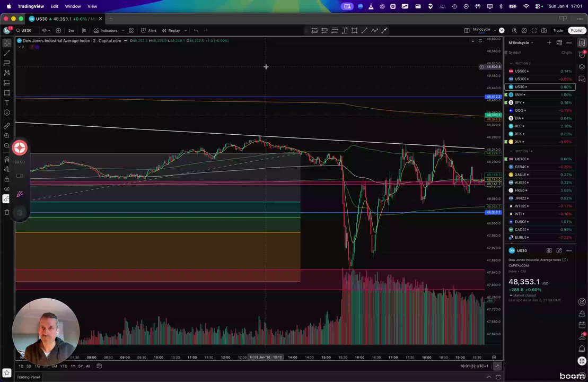
Task: Open the forecasting and measurement tools
Action: (7, 83)
